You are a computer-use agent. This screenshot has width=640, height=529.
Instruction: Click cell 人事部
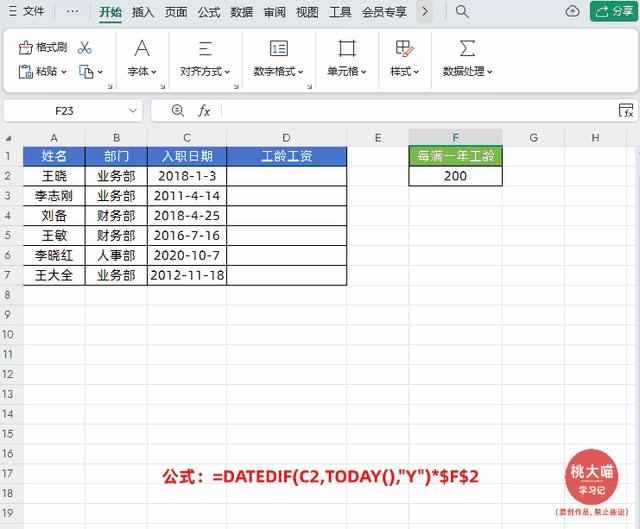(x=116, y=256)
